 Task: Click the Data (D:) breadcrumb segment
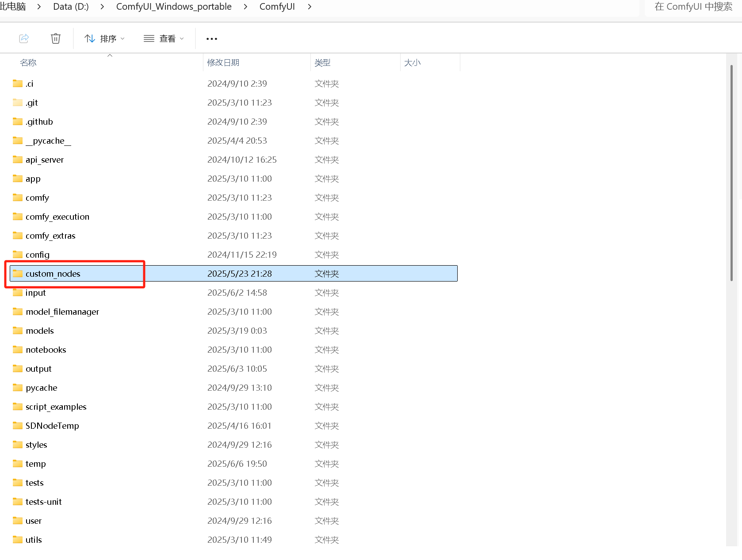pos(71,7)
